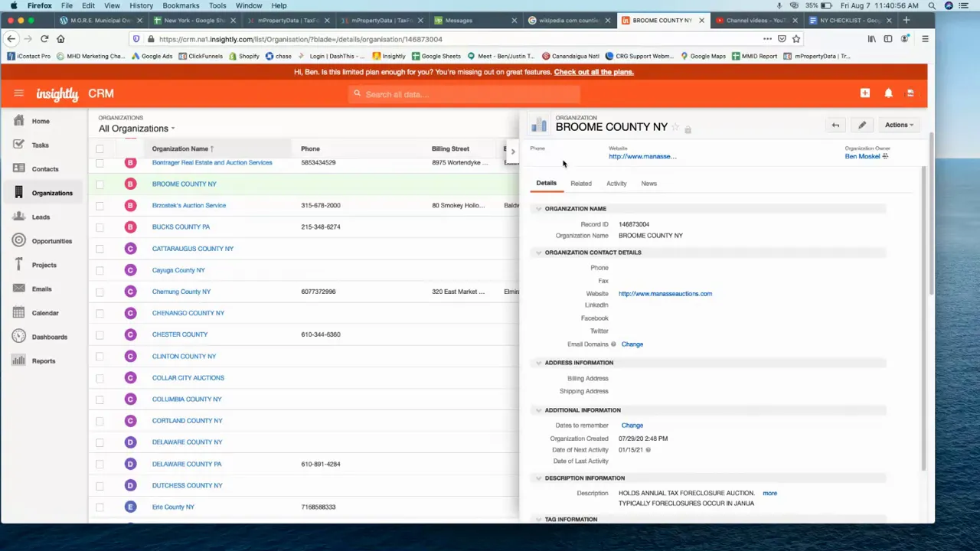Open organization owner Ben Moskel
The height and width of the screenshot is (551, 980).
(x=862, y=156)
